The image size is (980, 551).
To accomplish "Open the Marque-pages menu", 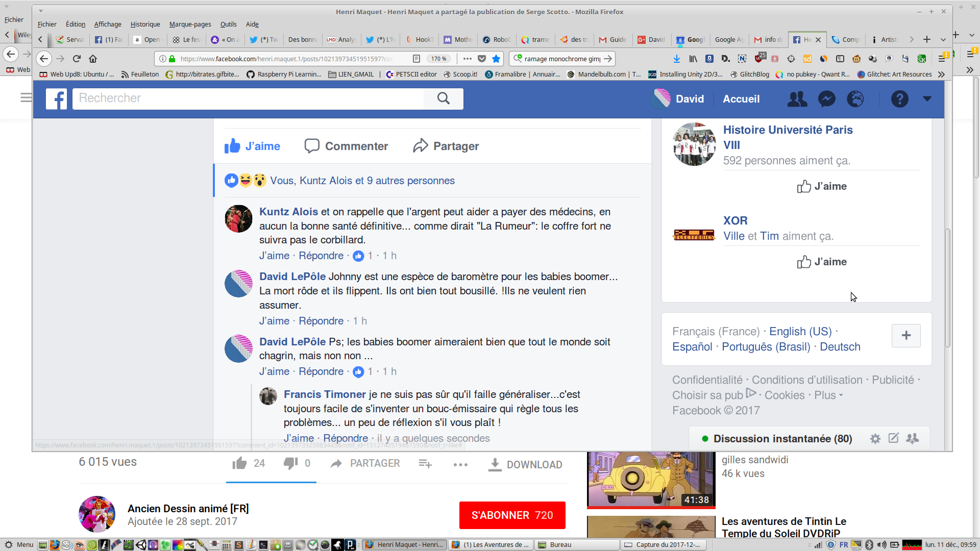I will coord(190,24).
